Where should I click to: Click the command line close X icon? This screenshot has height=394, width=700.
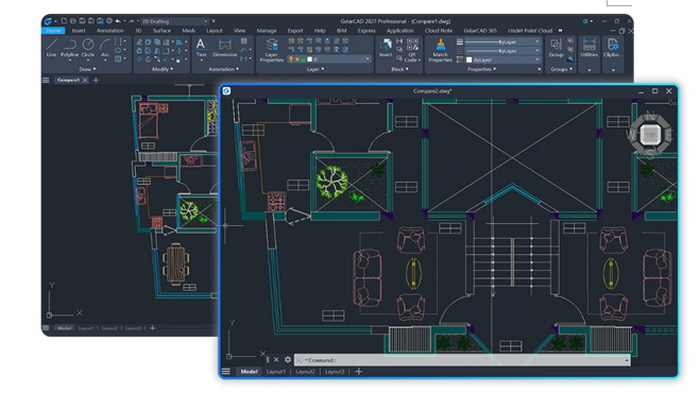point(276,360)
